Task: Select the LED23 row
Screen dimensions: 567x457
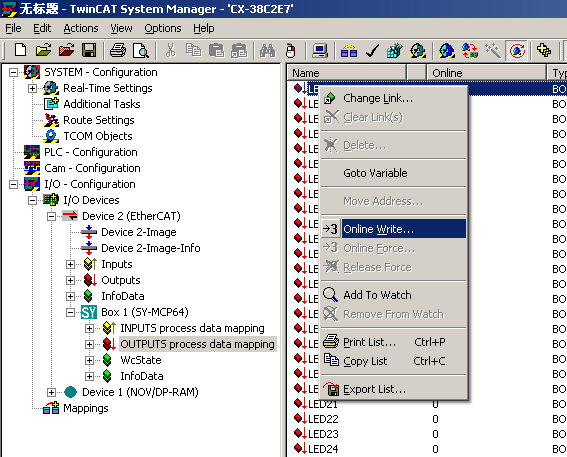Action: [427, 434]
